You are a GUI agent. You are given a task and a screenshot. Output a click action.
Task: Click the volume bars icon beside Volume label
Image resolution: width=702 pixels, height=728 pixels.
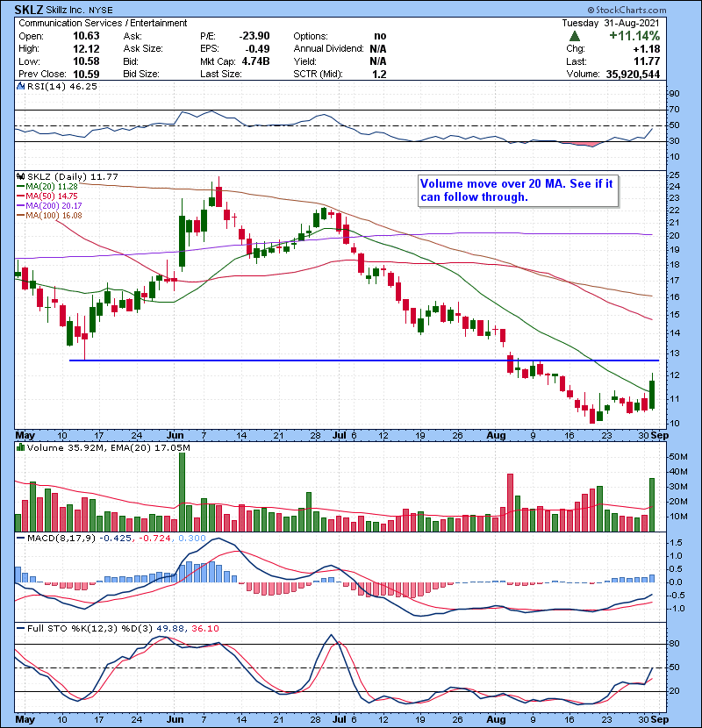(x=21, y=447)
